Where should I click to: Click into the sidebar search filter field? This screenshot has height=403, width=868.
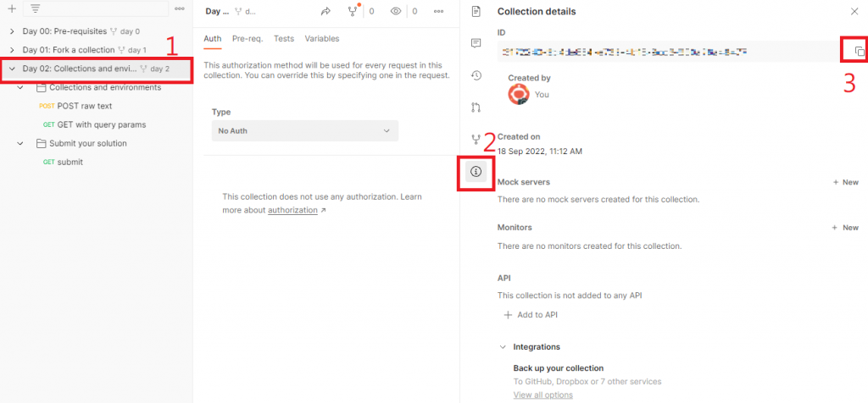coord(96,8)
